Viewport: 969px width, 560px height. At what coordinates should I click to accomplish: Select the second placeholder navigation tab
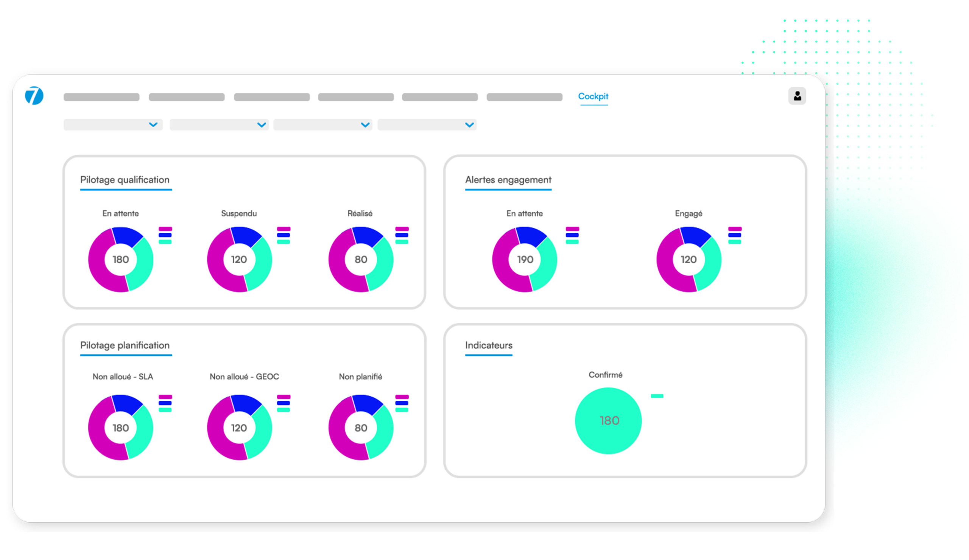[x=187, y=97]
